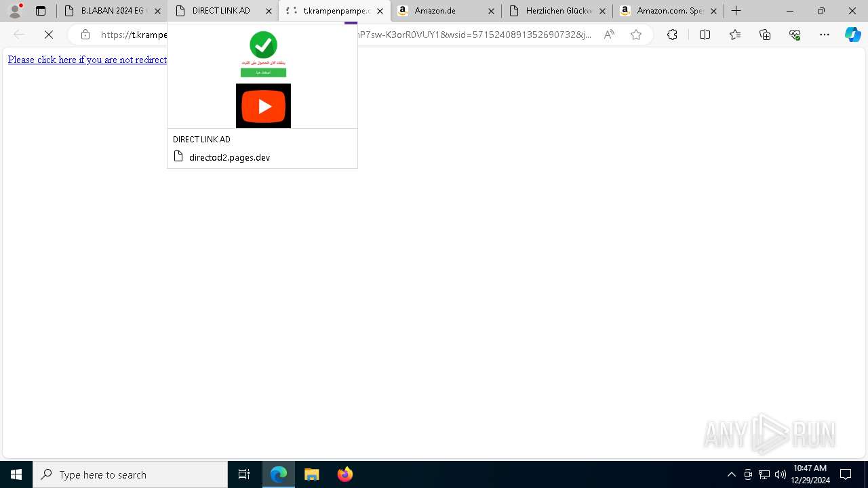Click the site info lock icon

pyautogui.click(x=85, y=35)
